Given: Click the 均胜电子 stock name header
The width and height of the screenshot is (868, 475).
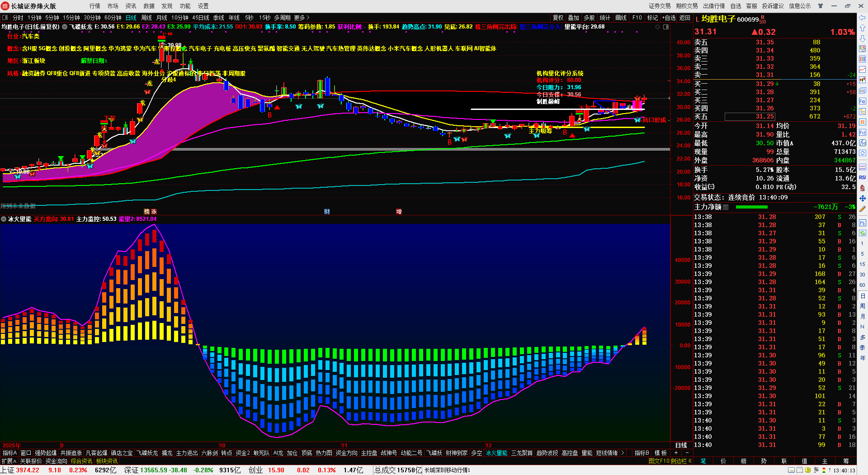Looking at the screenshot, I should point(718,19).
